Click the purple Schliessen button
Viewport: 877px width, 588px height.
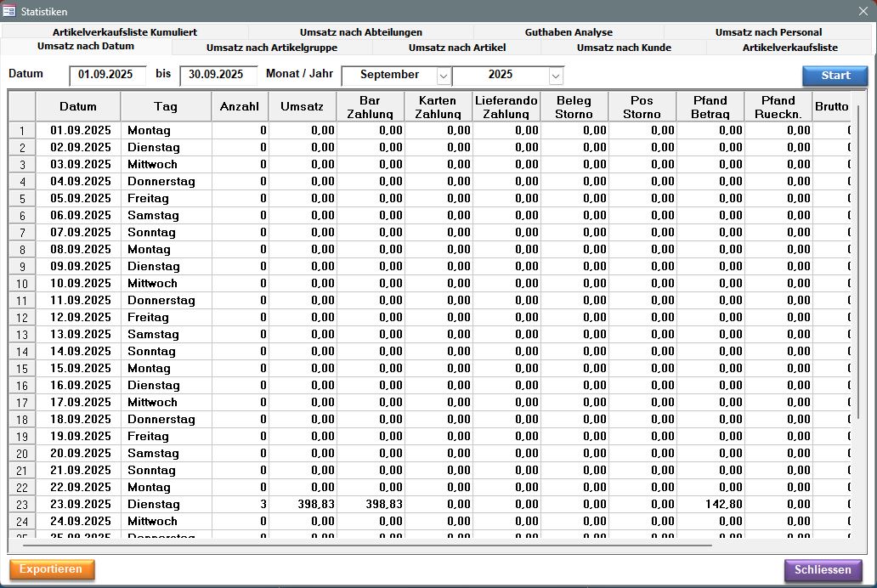tap(823, 569)
